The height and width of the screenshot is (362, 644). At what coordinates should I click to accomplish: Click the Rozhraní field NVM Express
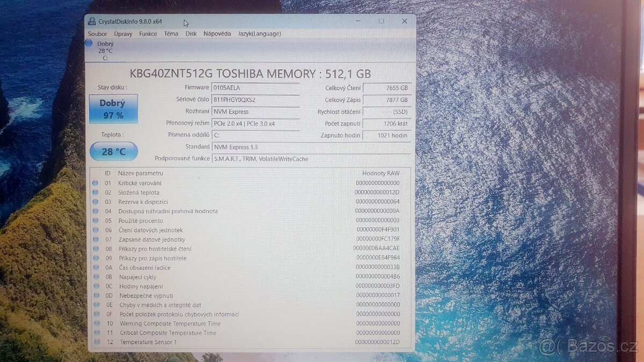[256, 112]
